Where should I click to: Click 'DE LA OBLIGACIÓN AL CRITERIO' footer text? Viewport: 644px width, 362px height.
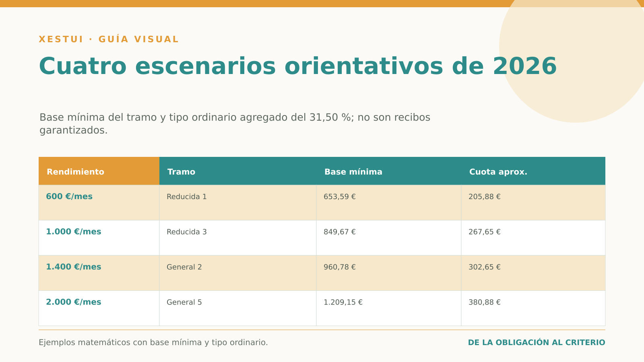(537, 343)
